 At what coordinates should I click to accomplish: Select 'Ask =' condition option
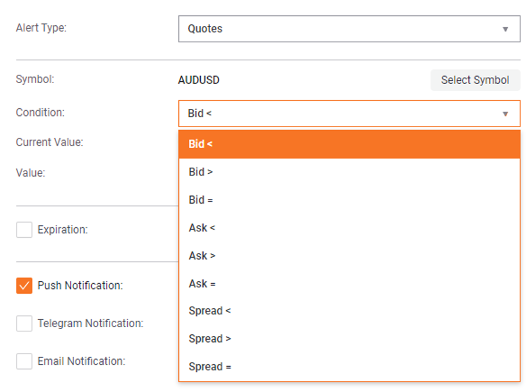click(x=350, y=283)
